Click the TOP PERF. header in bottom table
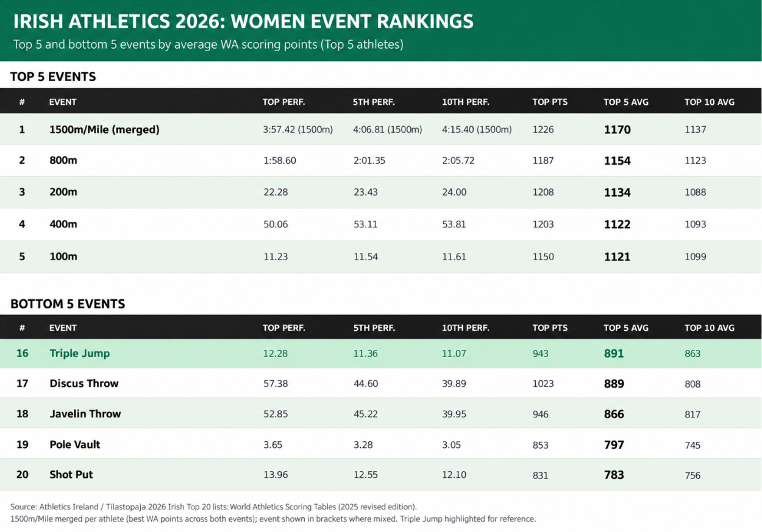 coord(284,328)
